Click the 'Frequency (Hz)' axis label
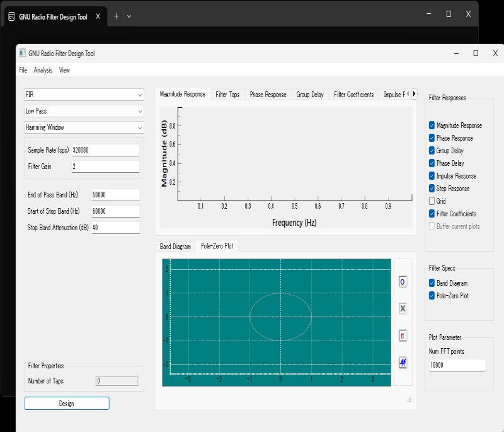This screenshot has width=504, height=432. (294, 222)
